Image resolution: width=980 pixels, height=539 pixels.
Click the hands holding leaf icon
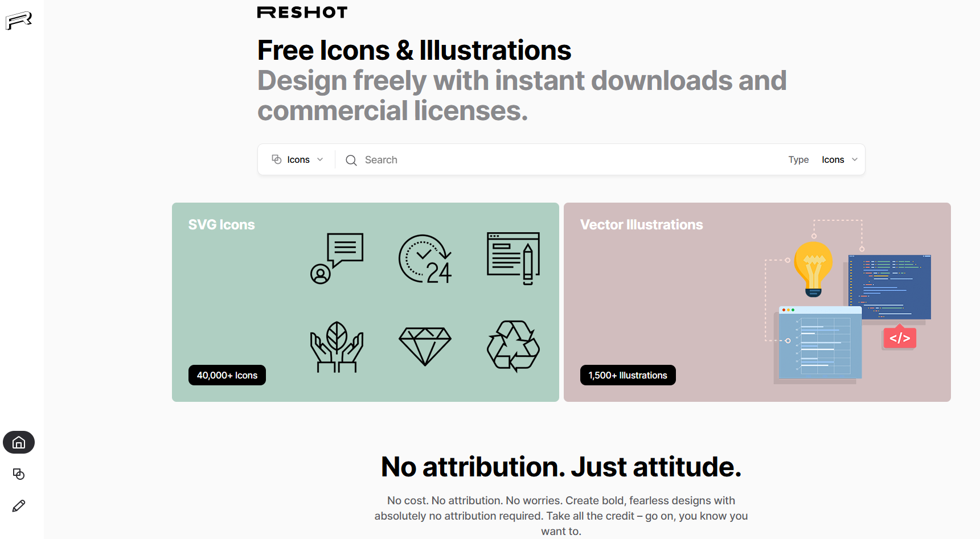[337, 347]
